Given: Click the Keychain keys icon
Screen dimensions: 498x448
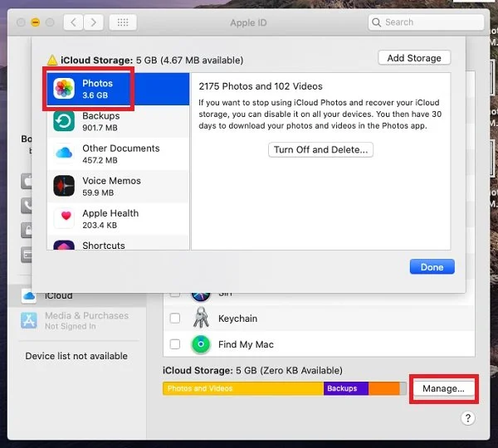Looking at the screenshot, I should point(201,318).
